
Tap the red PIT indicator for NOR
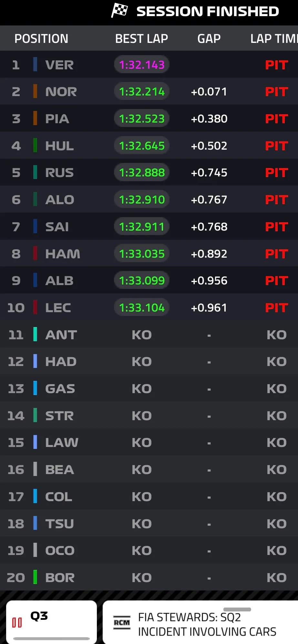pos(276,92)
